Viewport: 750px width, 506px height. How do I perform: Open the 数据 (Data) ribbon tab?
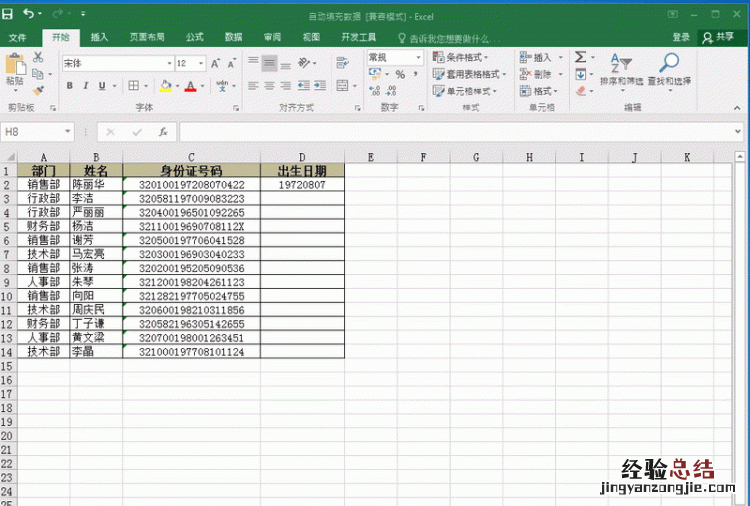233,37
